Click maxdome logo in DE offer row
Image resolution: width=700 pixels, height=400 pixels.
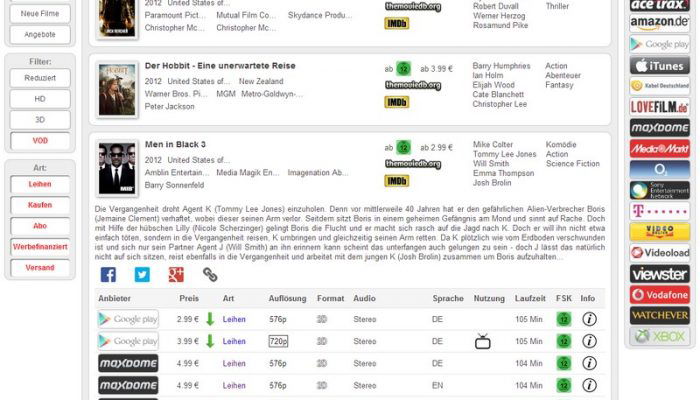(x=128, y=363)
